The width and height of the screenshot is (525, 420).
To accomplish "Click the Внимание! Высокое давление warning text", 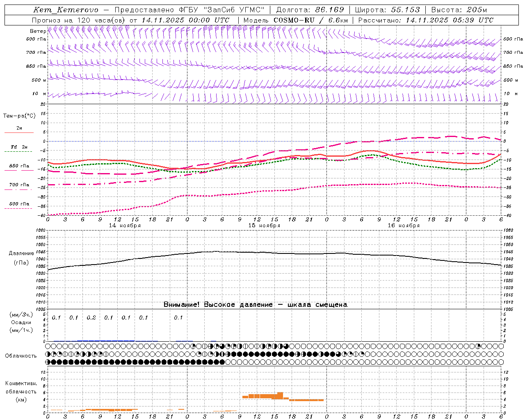I will (256, 305).
